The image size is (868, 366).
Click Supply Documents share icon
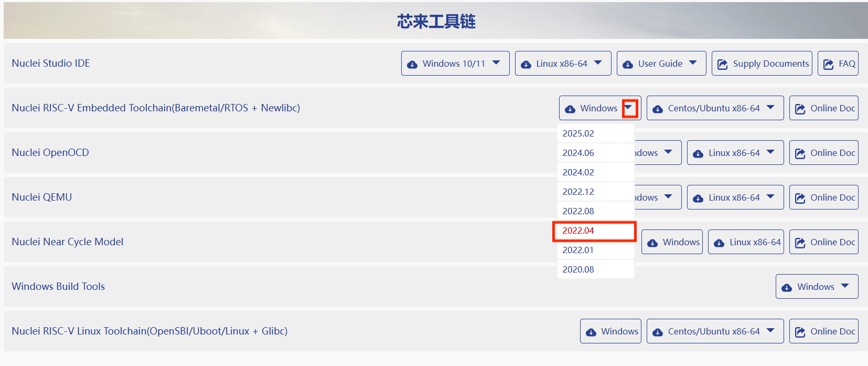point(722,64)
